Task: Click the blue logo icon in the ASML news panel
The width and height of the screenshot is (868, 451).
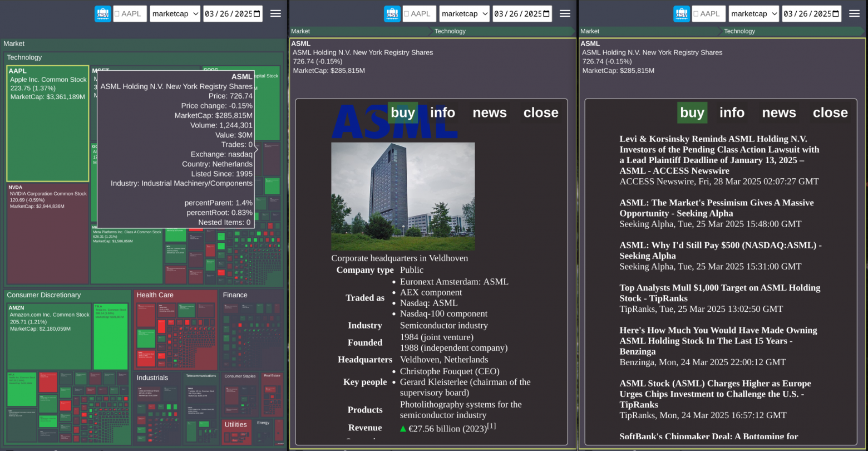Action: point(682,14)
